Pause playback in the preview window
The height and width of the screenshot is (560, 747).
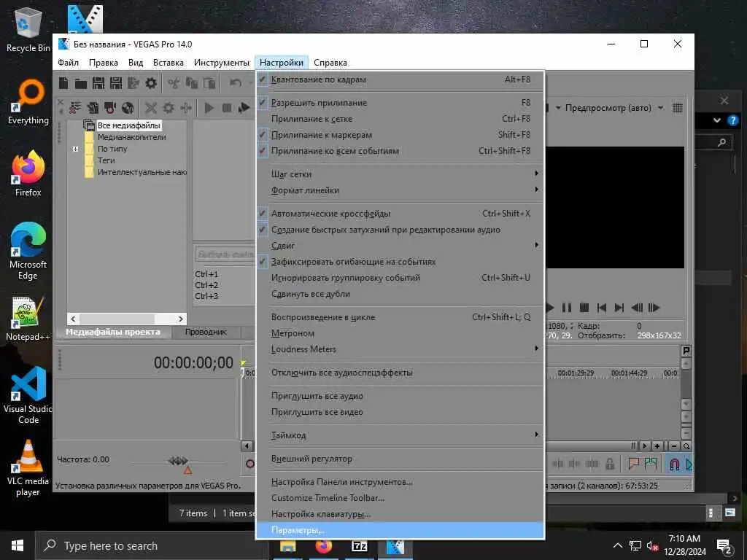[x=566, y=308]
